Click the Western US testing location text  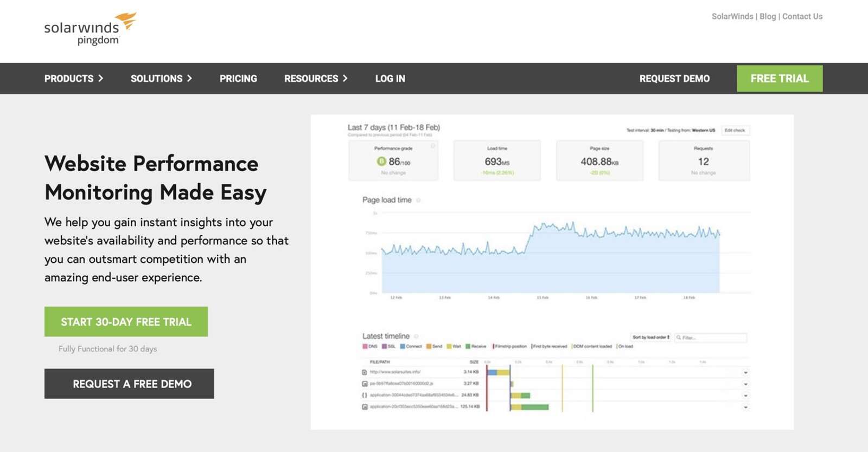(x=703, y=130)
